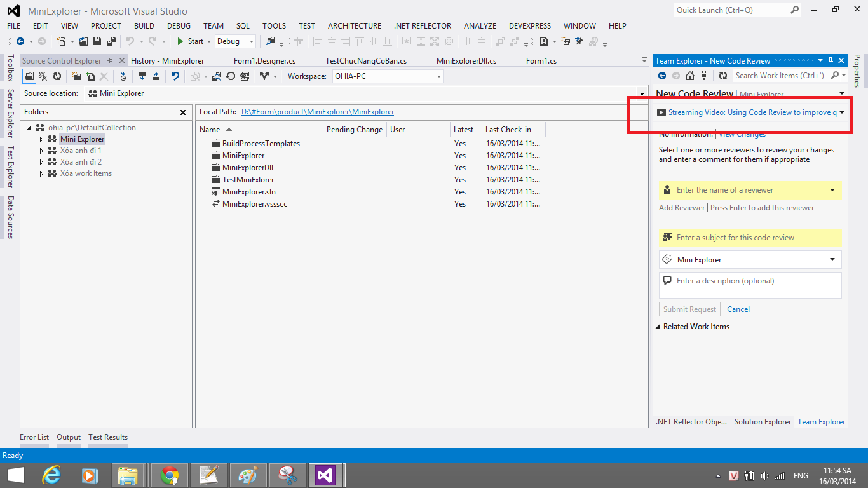Open the Toolbox side panel
The width and height of the screenshot is (868, 488).
click(x=10, y=68)
